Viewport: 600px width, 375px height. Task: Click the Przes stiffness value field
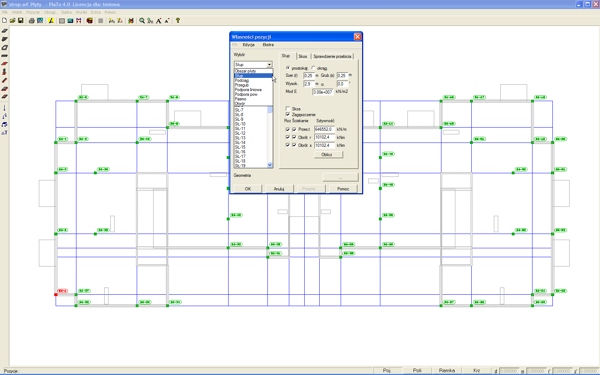click(x=324, y=129)
